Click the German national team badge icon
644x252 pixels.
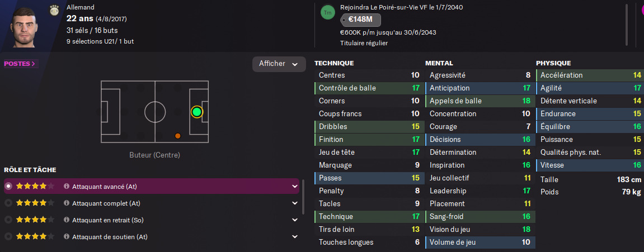(x=54, y=10)
